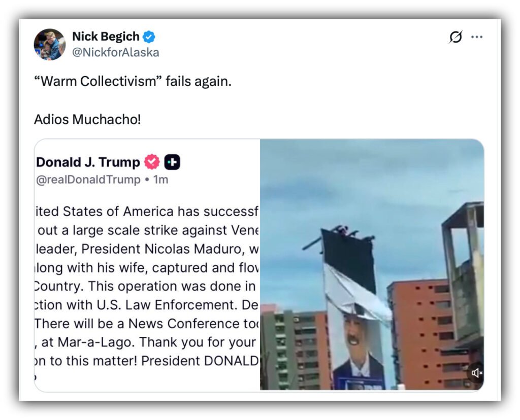Open the @realDonaldTrump handle
The width and height of the screenshot is (520, 420).
(88, 180)
